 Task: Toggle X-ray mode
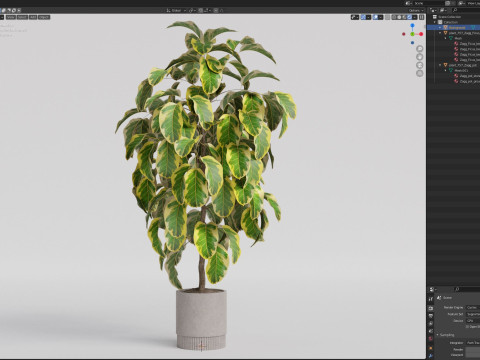tap(387, 17)
